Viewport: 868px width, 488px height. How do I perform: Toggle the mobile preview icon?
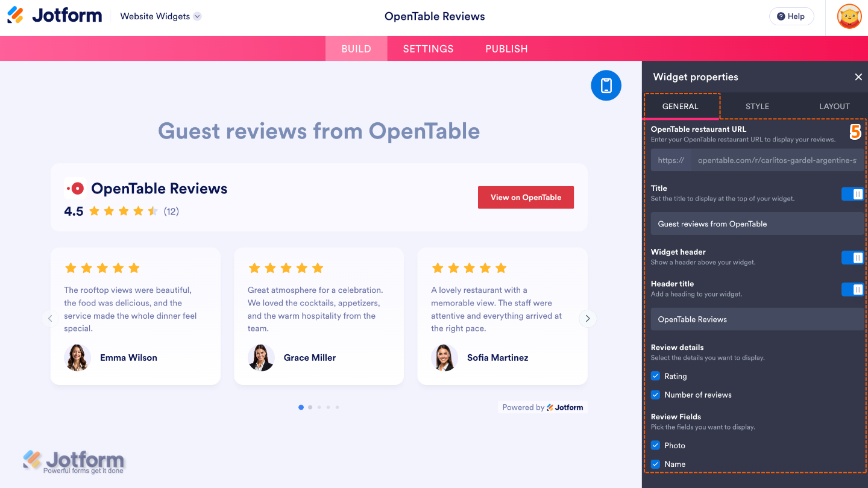(x=606, y=86)
